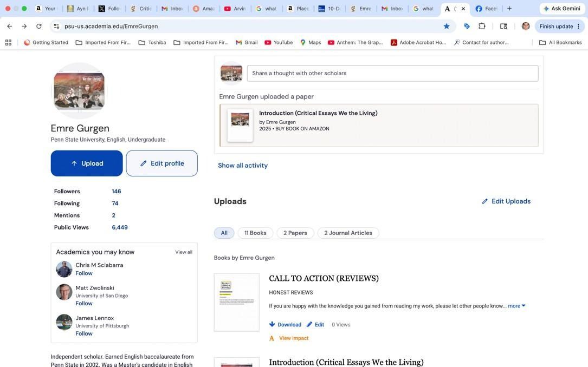Filter uploads by 2 Papers
The image size is (588, 367).
295,233
